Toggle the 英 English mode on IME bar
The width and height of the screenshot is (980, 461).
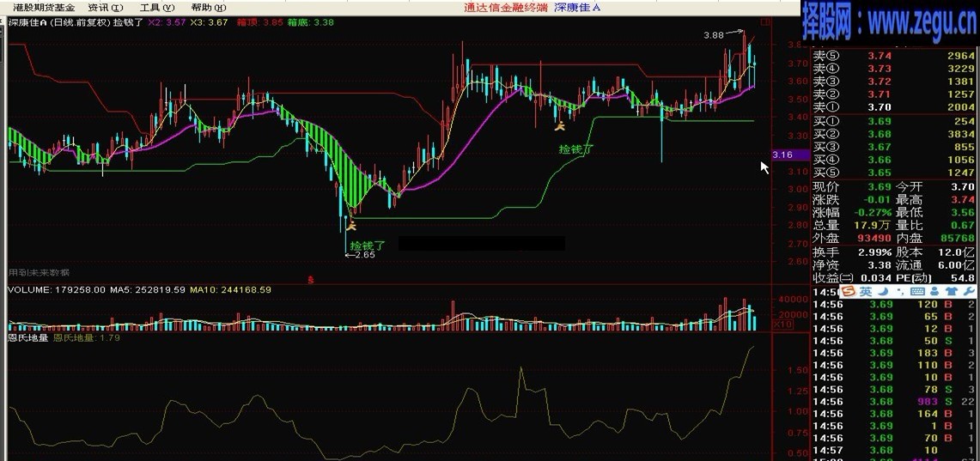pyautogui.click(x=865, y=292)
